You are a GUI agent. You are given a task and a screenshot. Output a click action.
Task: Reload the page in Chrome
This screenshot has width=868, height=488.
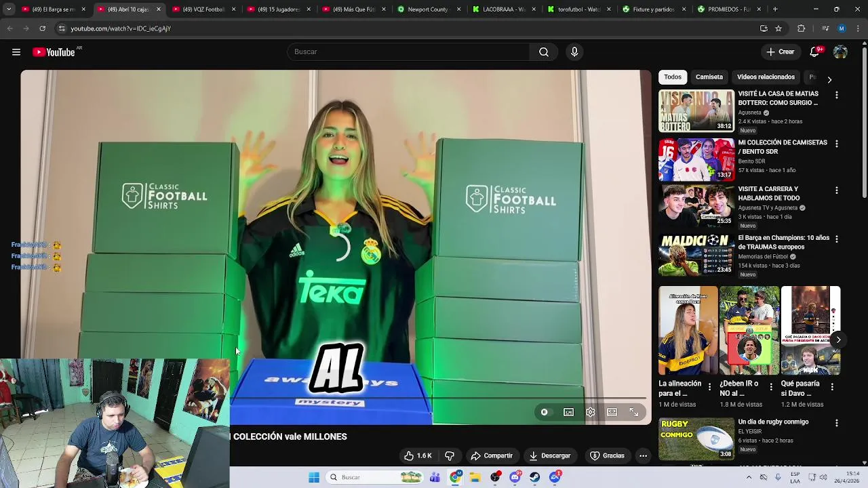tap(42, 28)
